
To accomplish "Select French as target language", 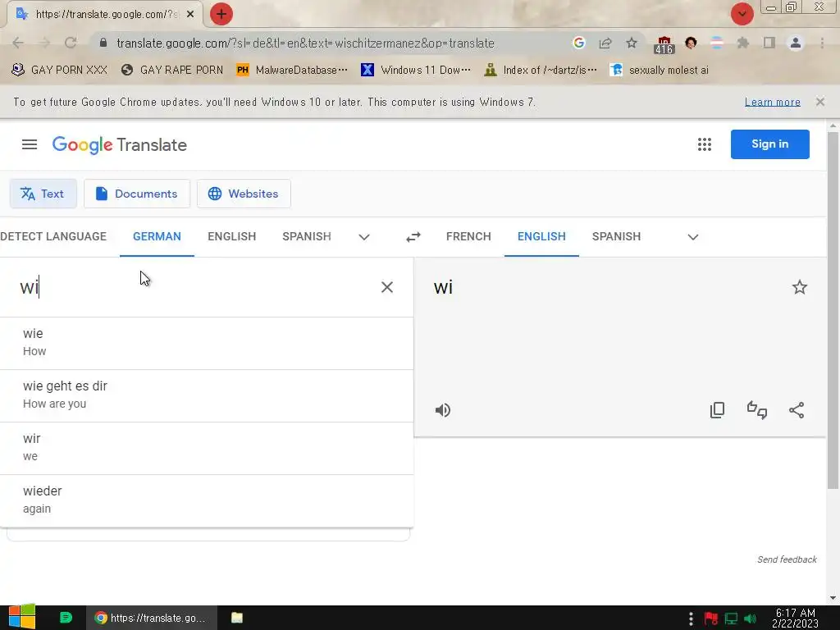I will [x=468, y=237].
